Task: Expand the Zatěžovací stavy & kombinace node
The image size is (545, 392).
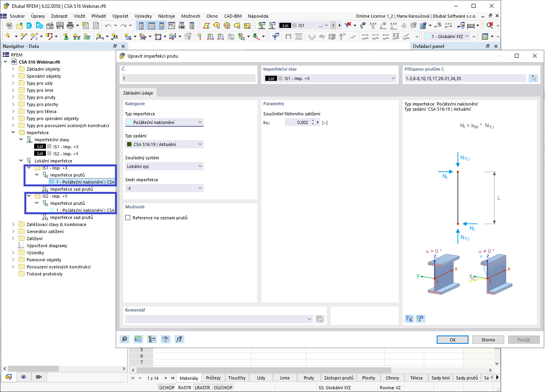Action: click(13, 224)
